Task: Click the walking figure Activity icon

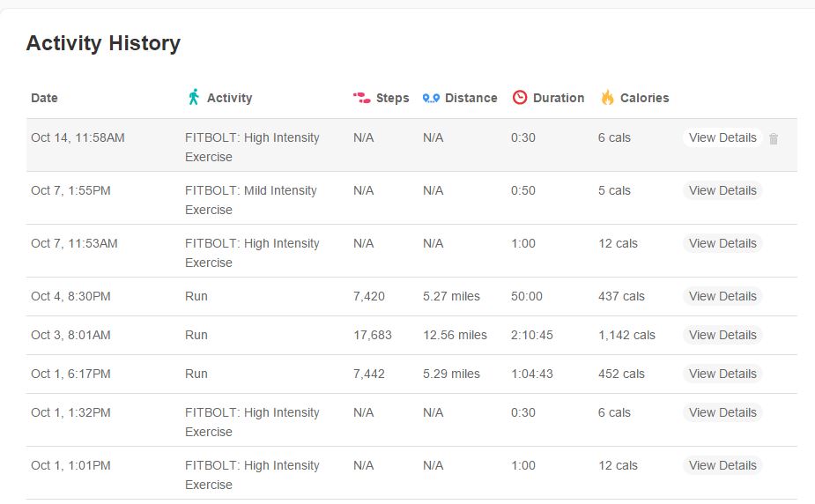Action: 194,97
